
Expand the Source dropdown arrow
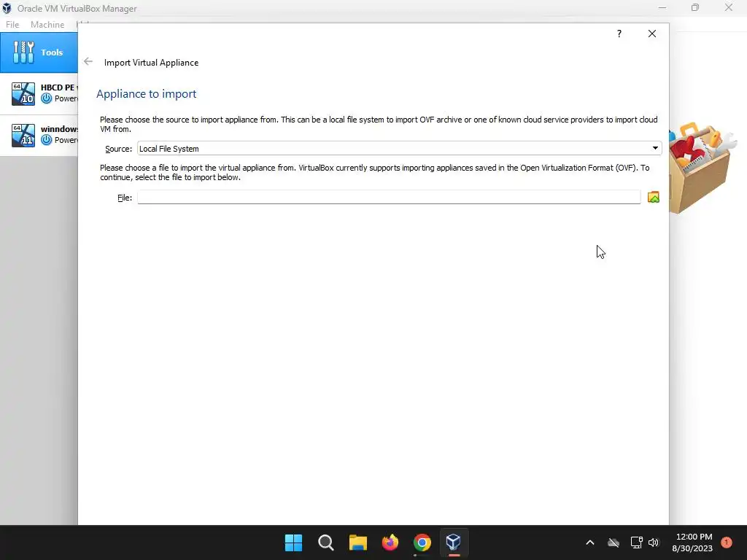point(655,148)
